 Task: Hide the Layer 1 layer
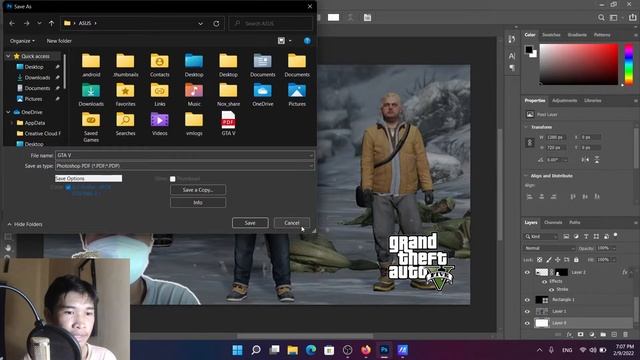(527, 311)
